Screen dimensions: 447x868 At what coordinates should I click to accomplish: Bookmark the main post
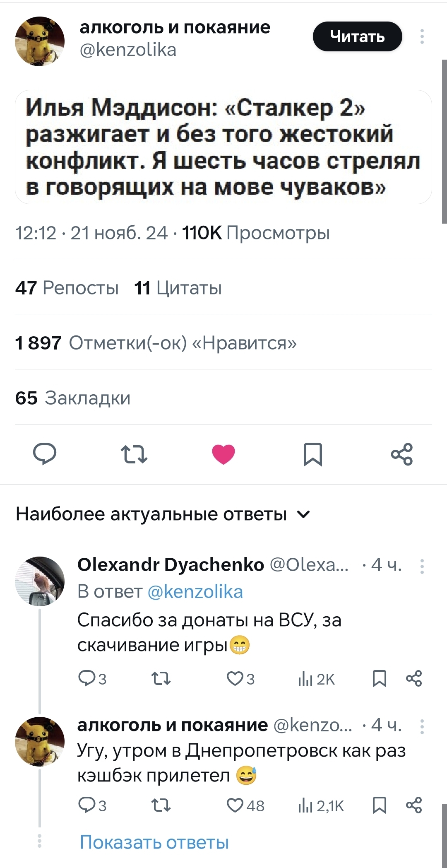tap(312, 454)
